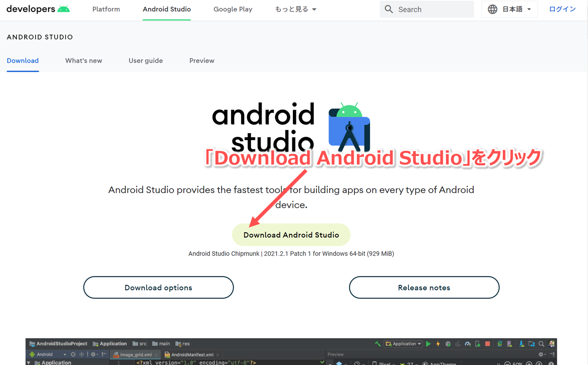Build the project using the hammer icon
Viewport: 588px width, 365px height.
(378, 343)
